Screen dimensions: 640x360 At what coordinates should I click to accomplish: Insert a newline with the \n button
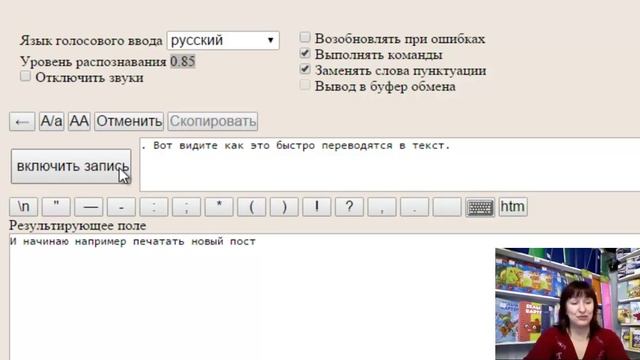pos(24,207)
